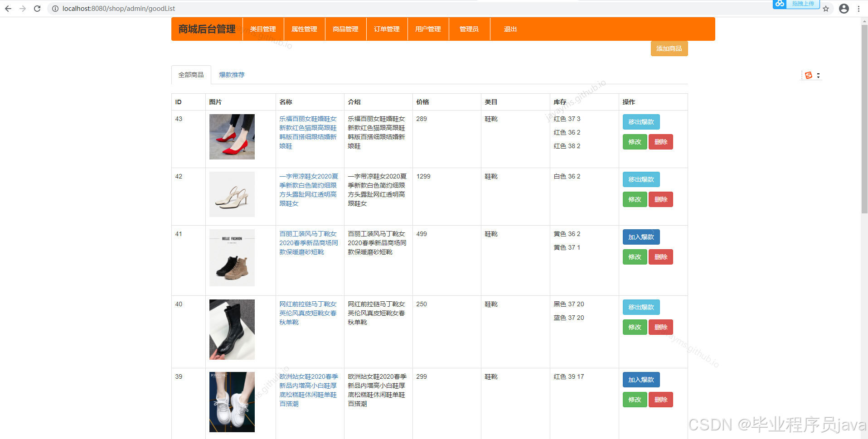868x439 pixels.
Task: Open red high heels thumbnail for ID 43
Action: coord(232,137)
